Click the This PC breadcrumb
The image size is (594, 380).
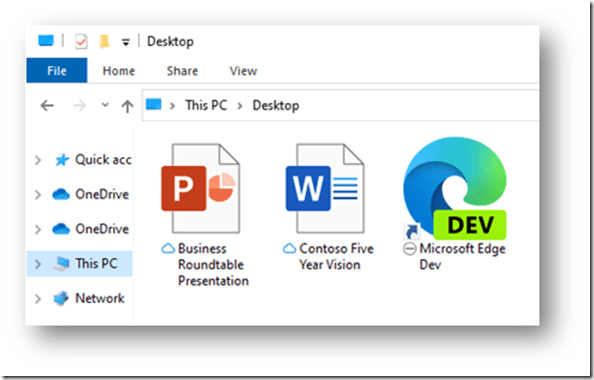[x=206, y=105]
